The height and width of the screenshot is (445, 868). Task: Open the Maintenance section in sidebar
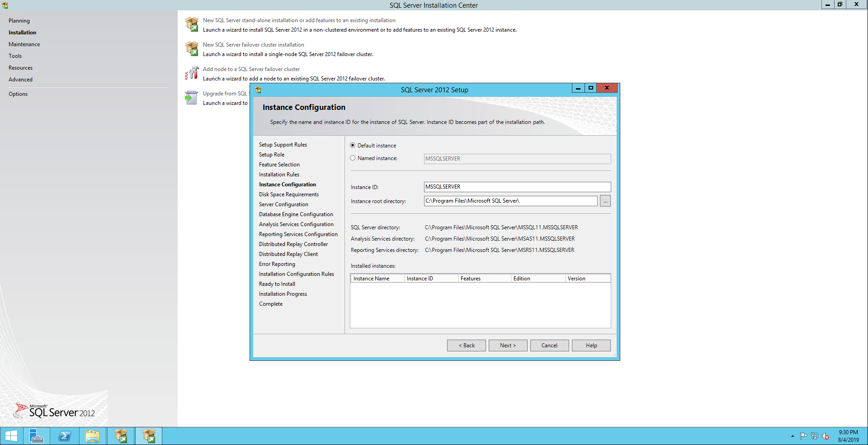(24, 44)
